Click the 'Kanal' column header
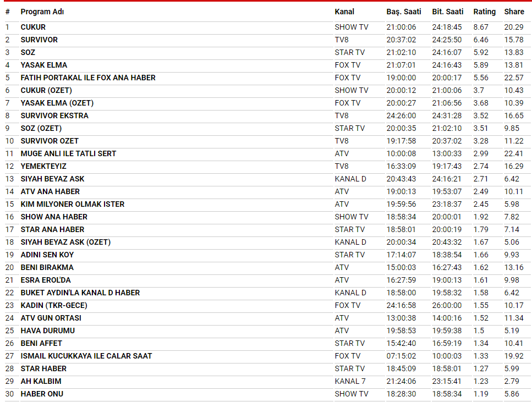This screenshot has width=532, height=402. (344, 12)
